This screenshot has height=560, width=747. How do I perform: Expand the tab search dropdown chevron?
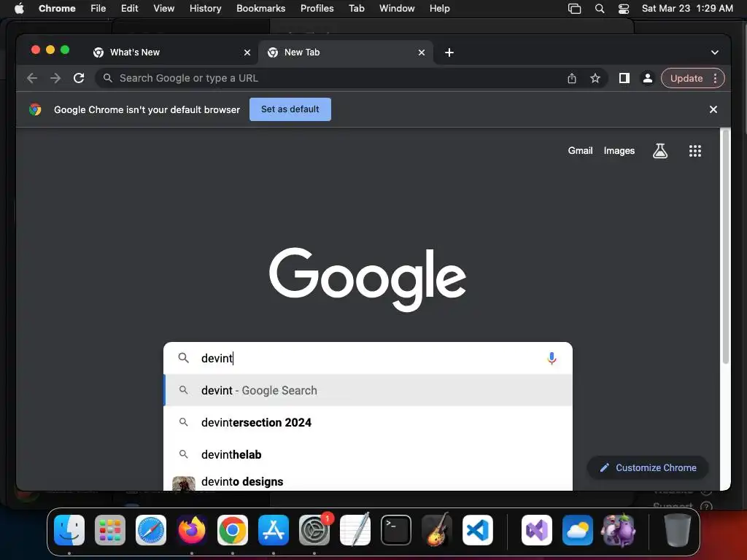point(715,52)
